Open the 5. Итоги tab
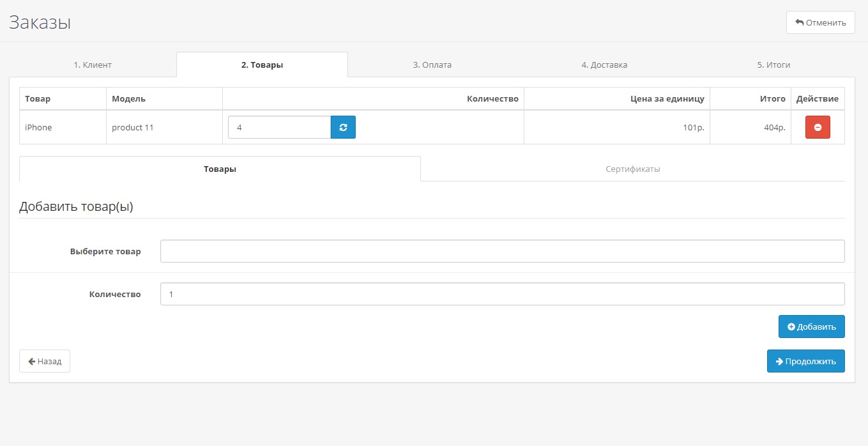This screenshot has height=446, width=868. [773, 65]
